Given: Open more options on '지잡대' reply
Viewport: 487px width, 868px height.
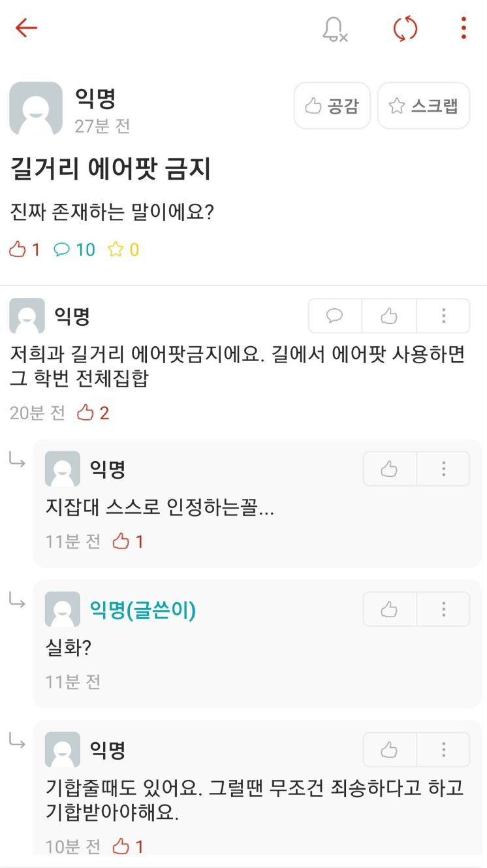Looking at the screenshot, I should tap(443, 469).
